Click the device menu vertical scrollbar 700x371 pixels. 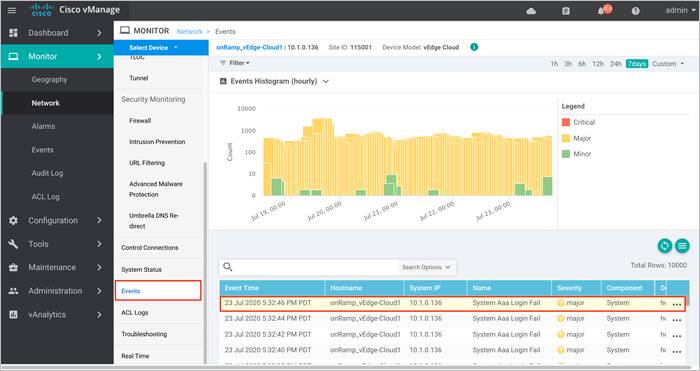click(x=205, y=263)
